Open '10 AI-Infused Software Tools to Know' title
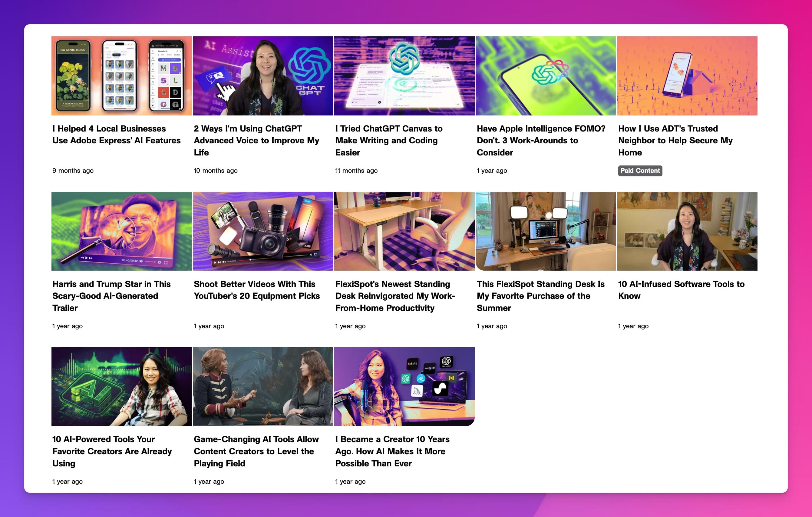Image resolution: width=812 pixels, height=517 pixels. (681, 290)
